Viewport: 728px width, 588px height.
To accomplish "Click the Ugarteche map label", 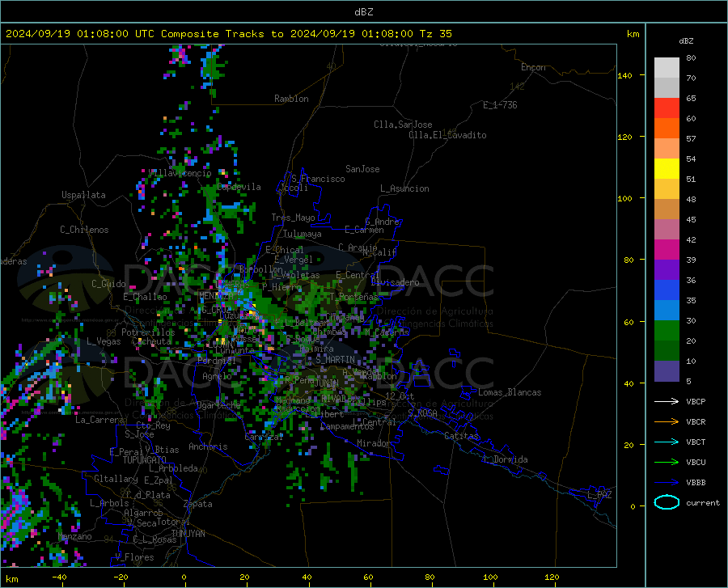I will click(x=218, y=405).
